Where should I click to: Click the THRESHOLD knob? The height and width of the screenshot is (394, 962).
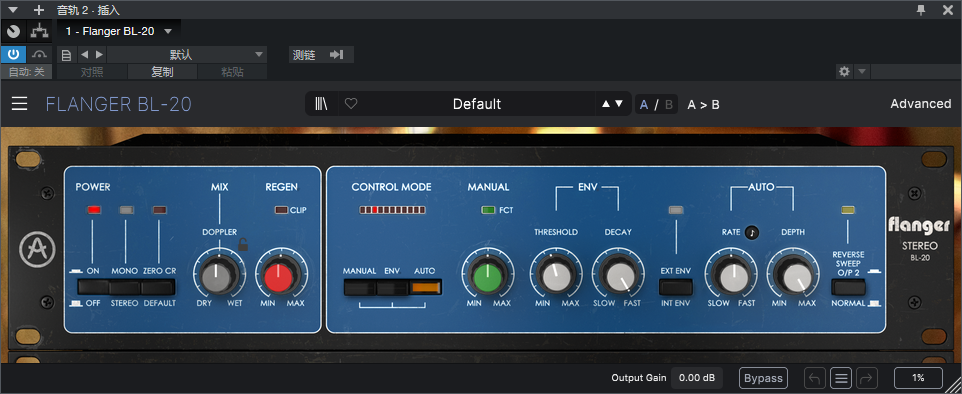point(556,276)
